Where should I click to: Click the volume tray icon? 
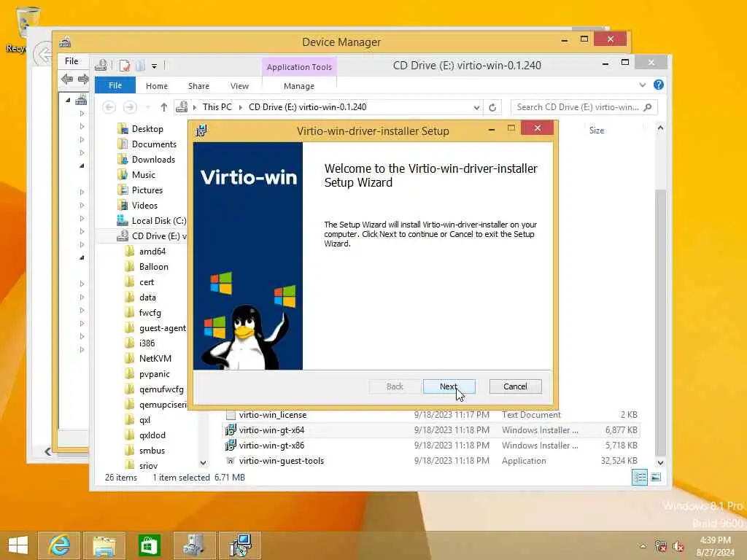pos(678,546)
